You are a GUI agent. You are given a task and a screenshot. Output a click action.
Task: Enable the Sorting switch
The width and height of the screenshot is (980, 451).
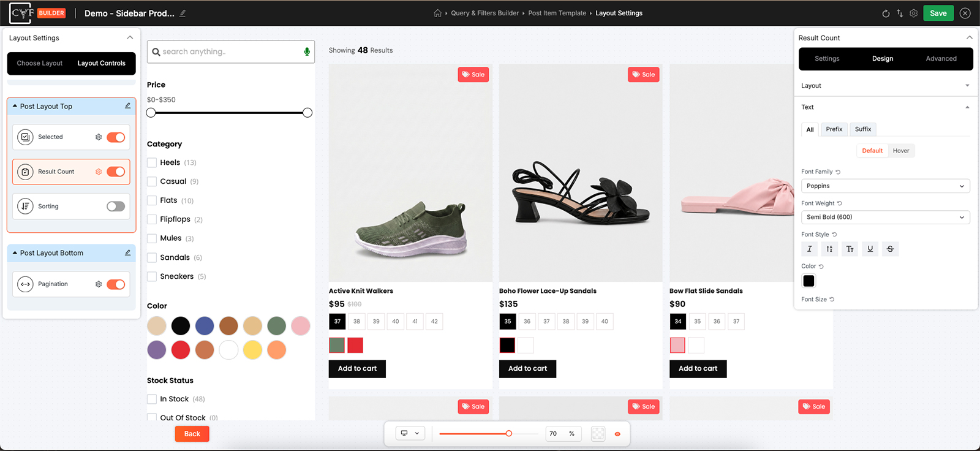[x=116, y=207]
